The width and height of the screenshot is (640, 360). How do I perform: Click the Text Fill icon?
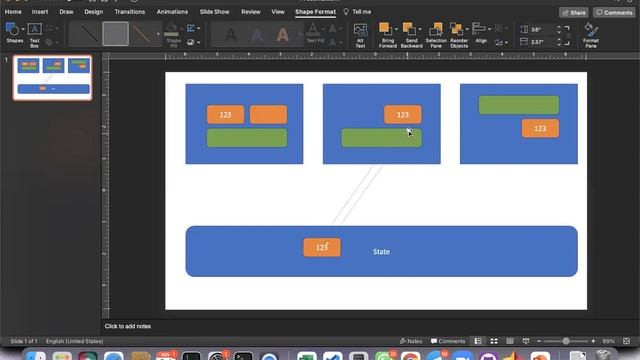pyautogui.click(x=313, y=30)
